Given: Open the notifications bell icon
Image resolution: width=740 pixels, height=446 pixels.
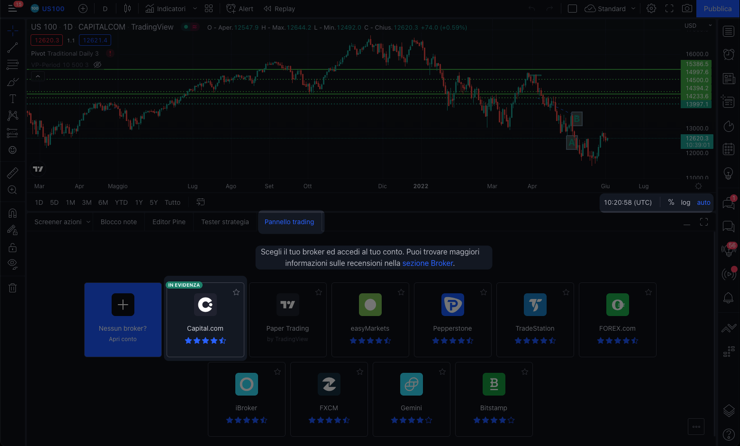Looking at the screenshot, I should (x=729, y=298).
